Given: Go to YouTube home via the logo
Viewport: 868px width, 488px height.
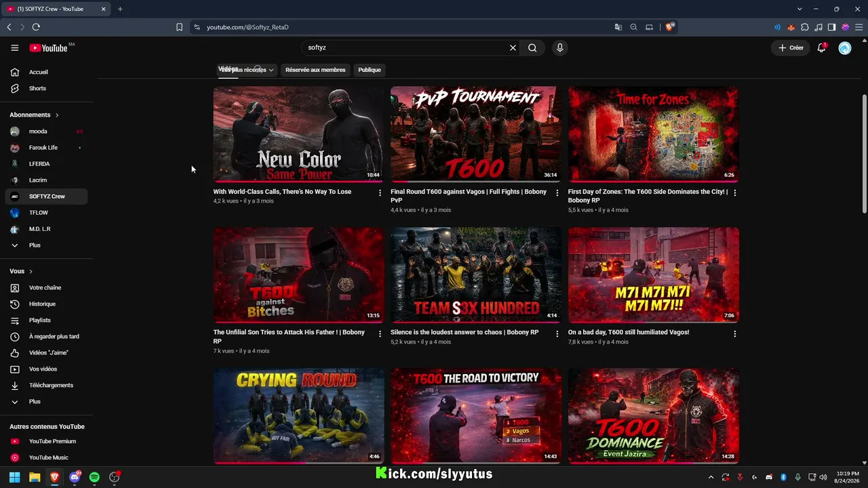Looking at the screenshot, I should pos(48,48).
